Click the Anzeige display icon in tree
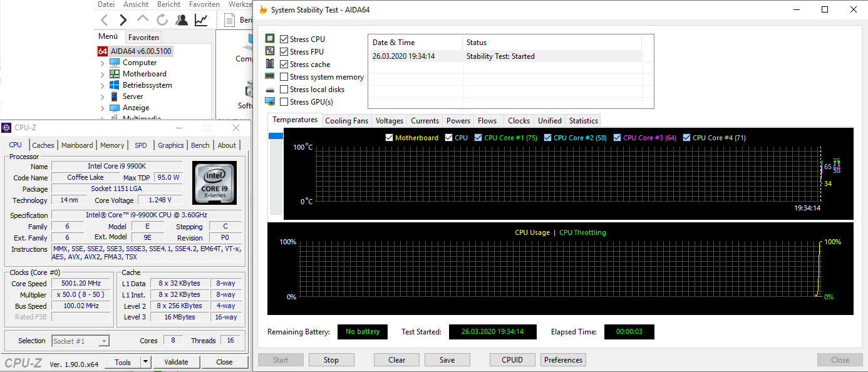Screen dimensions: 868x372 115,108
